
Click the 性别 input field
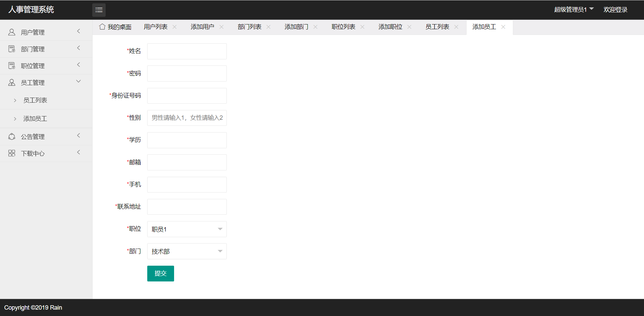tap(187, 118)
